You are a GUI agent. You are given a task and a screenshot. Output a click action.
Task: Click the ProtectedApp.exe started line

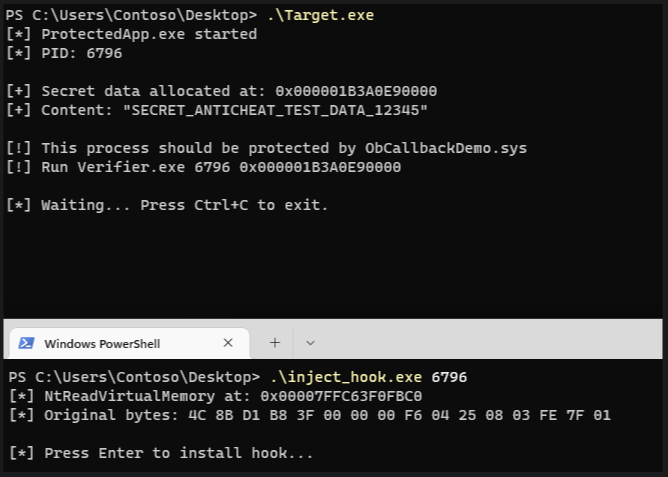point(148,34)
